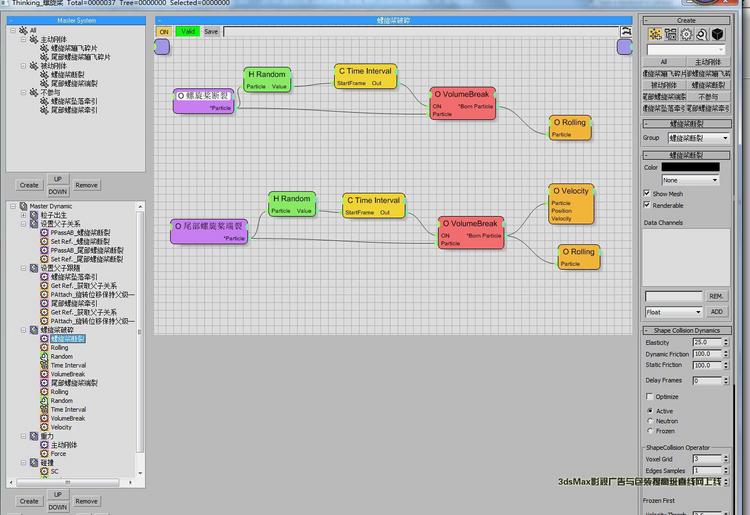
Task: Select the H Random node for 螺旋桨断裂
Action: pyautogui.click(x=266, y=79)
